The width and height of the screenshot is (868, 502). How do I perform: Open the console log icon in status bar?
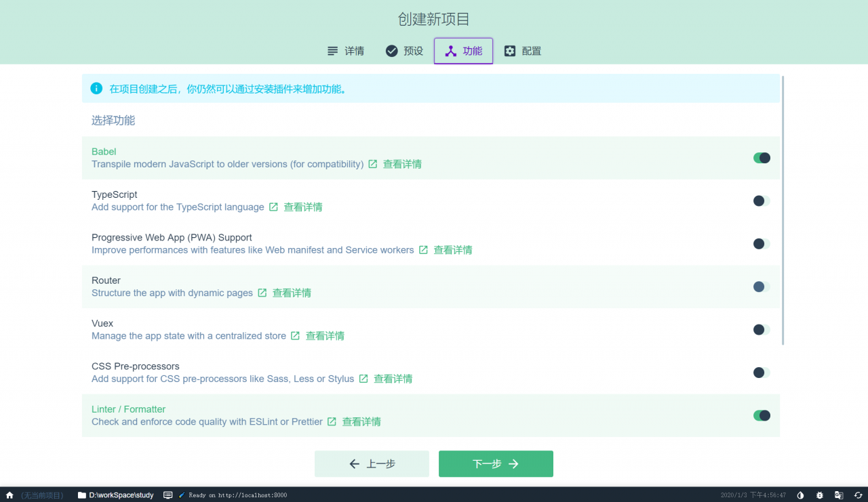[x=168, y=495]
